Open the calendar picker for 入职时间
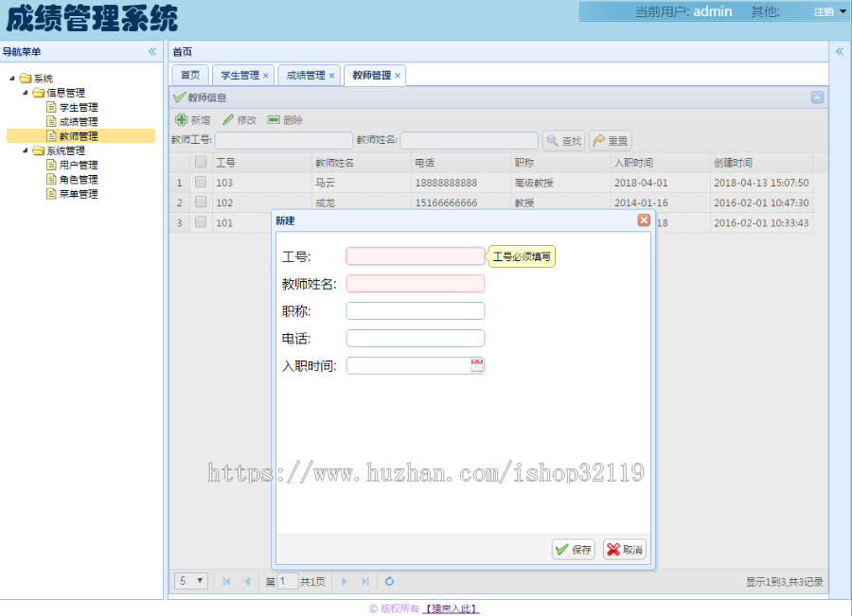Viewport: 852px width, 616px height. 476,363
